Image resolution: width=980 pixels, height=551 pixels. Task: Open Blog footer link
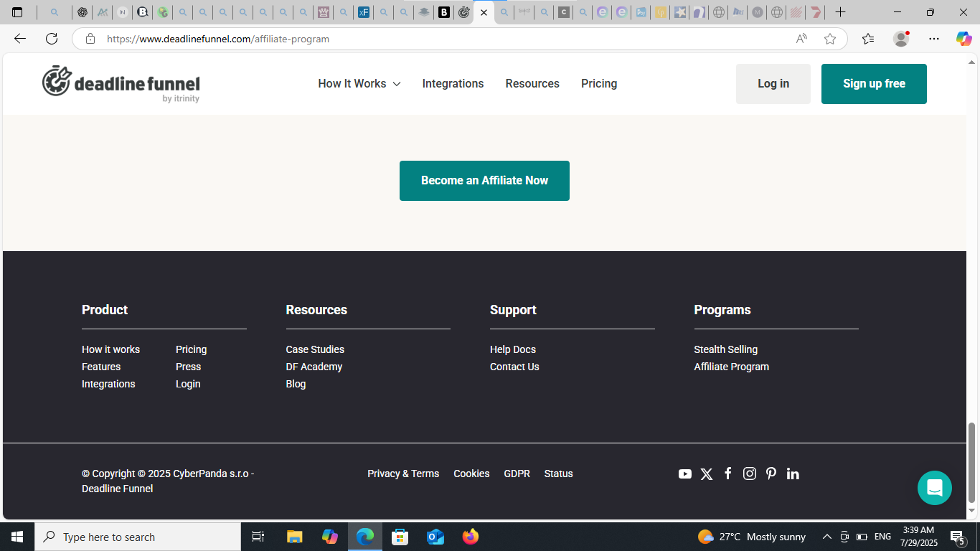pyautogui.click(x=296, y=384)
